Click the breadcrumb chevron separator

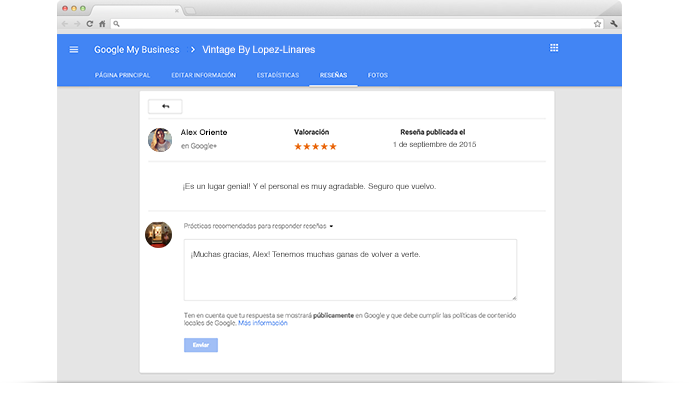[193, 50]
